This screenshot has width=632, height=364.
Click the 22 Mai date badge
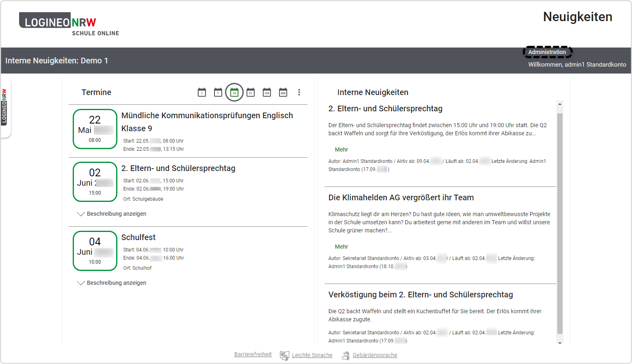point(95,129)
